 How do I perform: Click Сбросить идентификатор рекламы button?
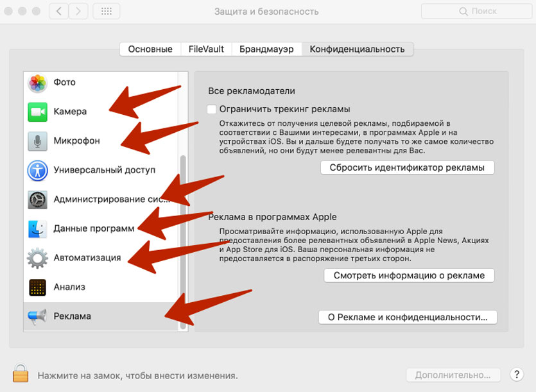(x=407, y=167)
